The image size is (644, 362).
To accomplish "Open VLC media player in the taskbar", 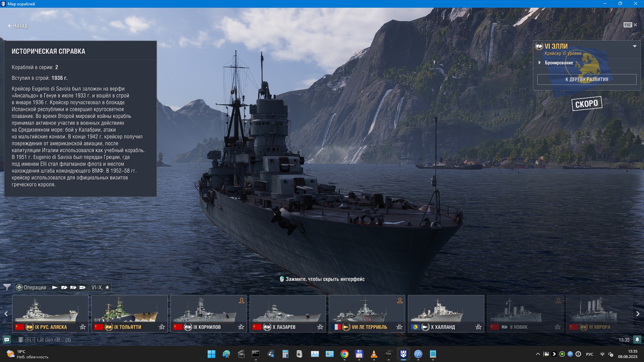I will click(x=374, y=354).
